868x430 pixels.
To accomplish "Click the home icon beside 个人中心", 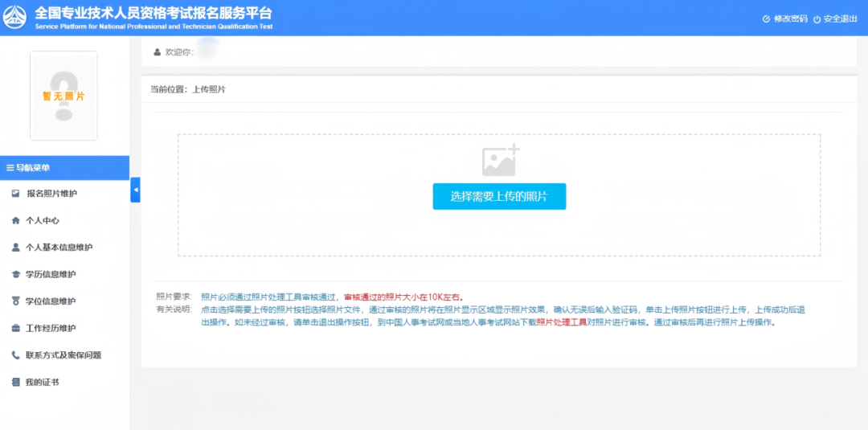I will point(15,220).
